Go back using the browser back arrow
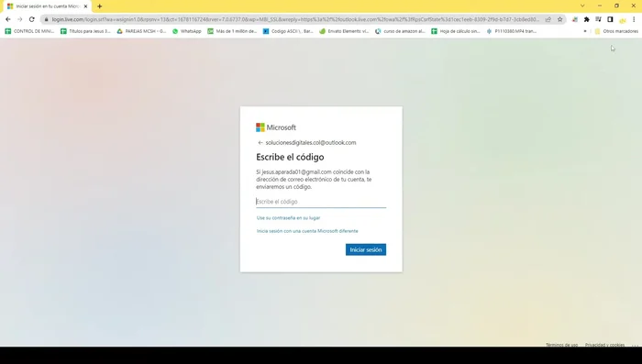The width and height of the screenshot is (642, 364). 7,19
